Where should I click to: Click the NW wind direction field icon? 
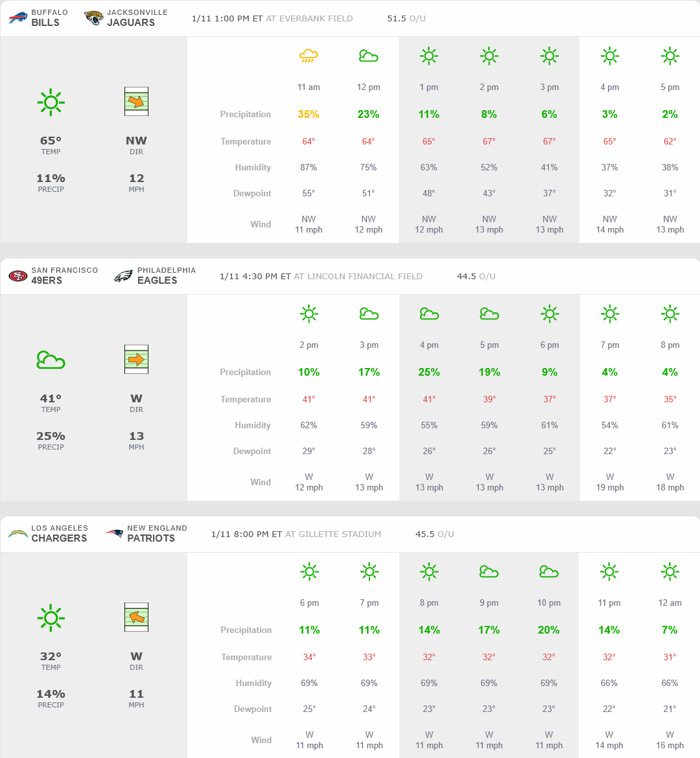pos(136,102)
